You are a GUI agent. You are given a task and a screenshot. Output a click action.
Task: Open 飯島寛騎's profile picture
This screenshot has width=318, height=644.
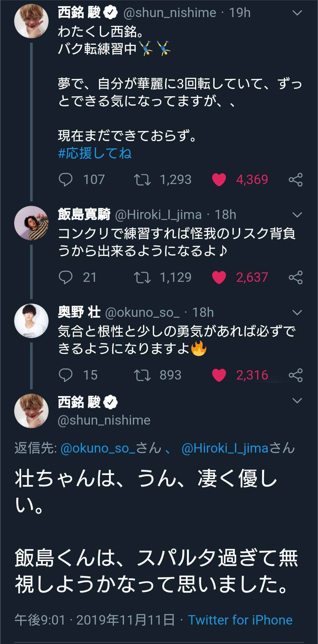click(x=31, y=223)
